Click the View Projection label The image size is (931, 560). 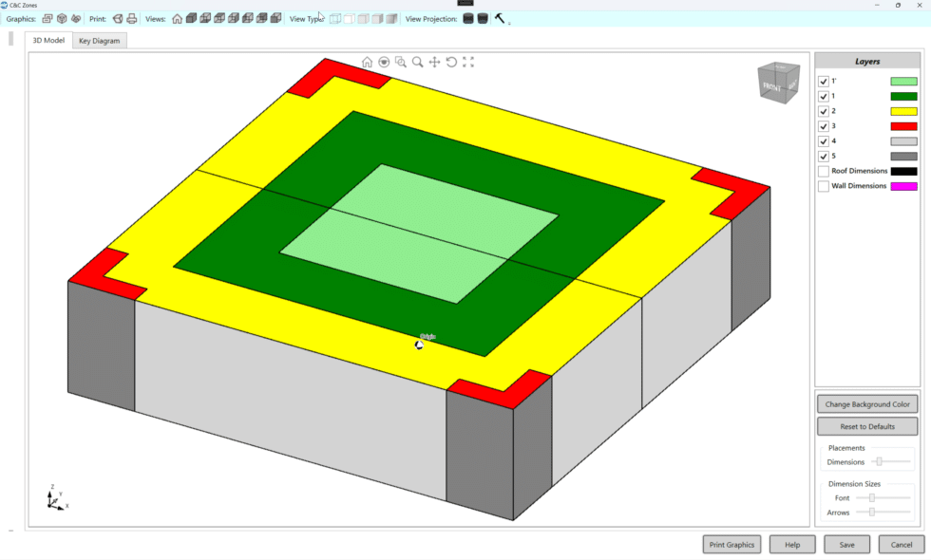(431, 19)
